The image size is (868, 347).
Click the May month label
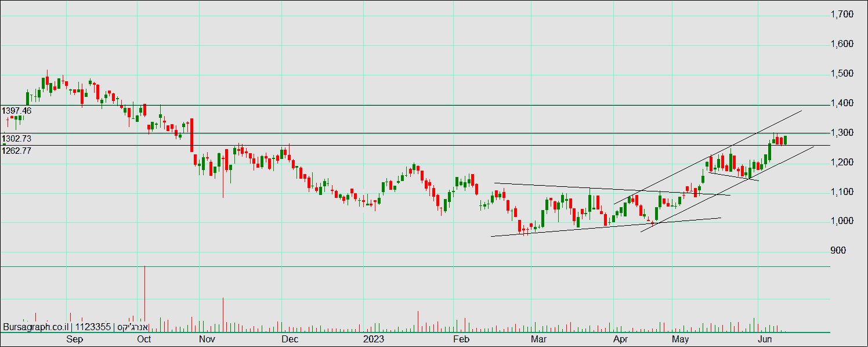coord(680,339)
